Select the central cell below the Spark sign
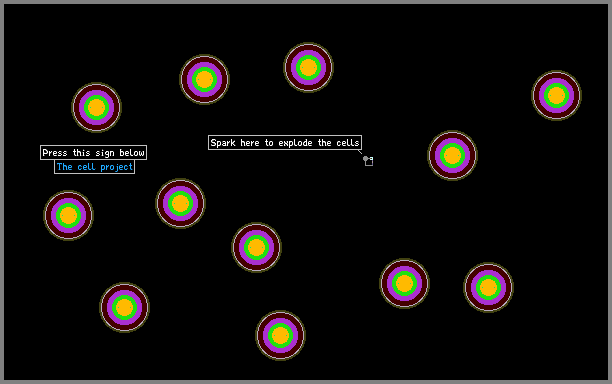Viewport: 612px width, 384px height. 256,247
